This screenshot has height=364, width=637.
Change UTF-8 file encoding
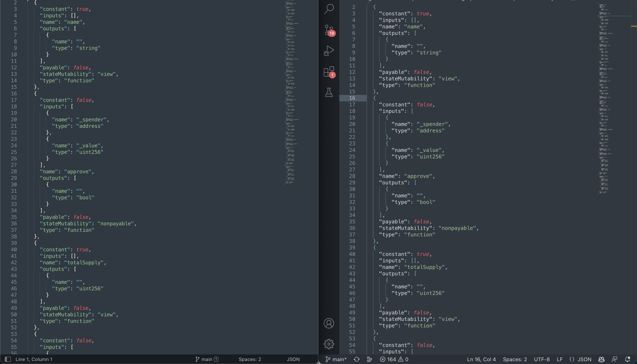(542, 359)
